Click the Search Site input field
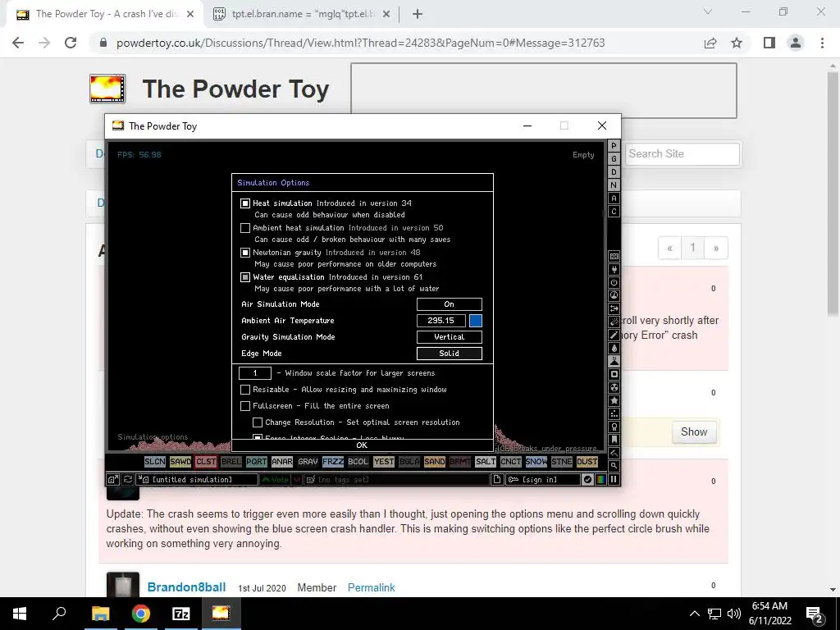840x630 pixels. point(682,153)
